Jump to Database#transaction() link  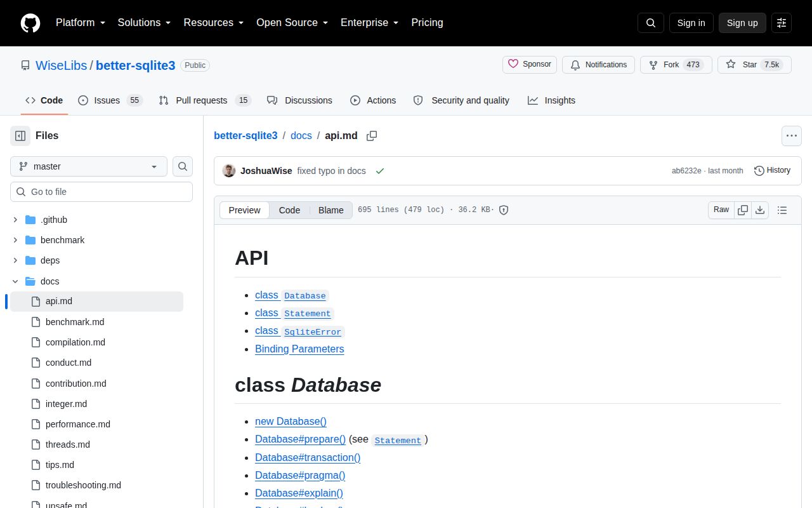[308, 457]
